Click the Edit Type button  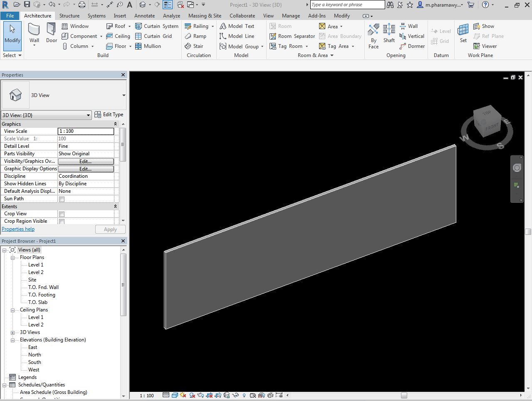pyautogui.click(x=109, y=115)
